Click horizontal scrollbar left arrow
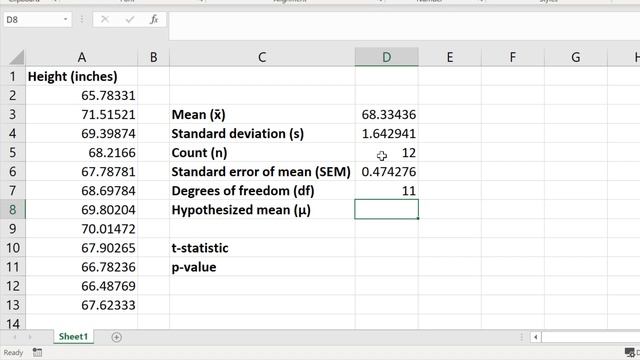Viewport: 640px width, 360px height. point(536,337)
